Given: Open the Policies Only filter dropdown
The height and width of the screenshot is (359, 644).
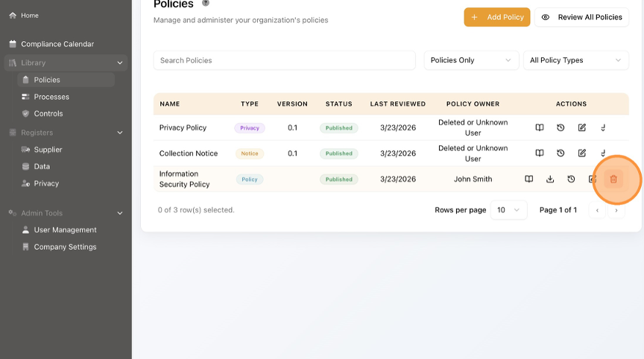Looking at the screenshot, I should pos(471,60).
